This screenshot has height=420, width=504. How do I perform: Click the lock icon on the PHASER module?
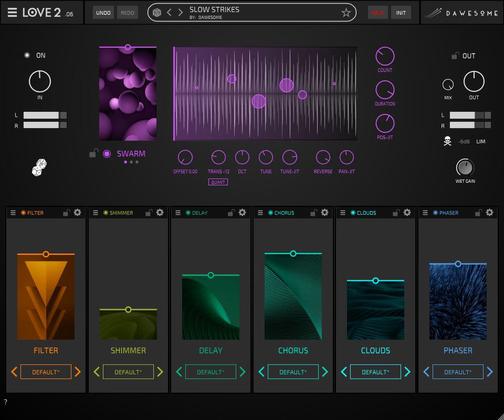[479, 213]
